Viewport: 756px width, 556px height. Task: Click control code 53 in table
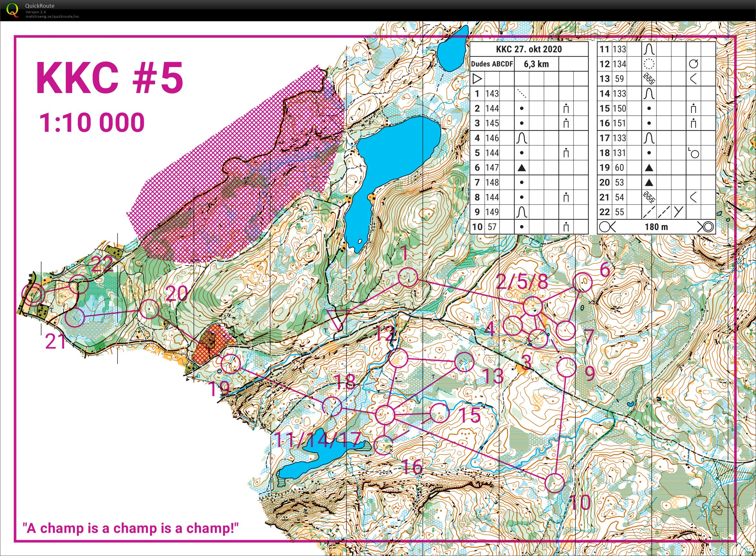pyautogui.click(x=619, y=183)
